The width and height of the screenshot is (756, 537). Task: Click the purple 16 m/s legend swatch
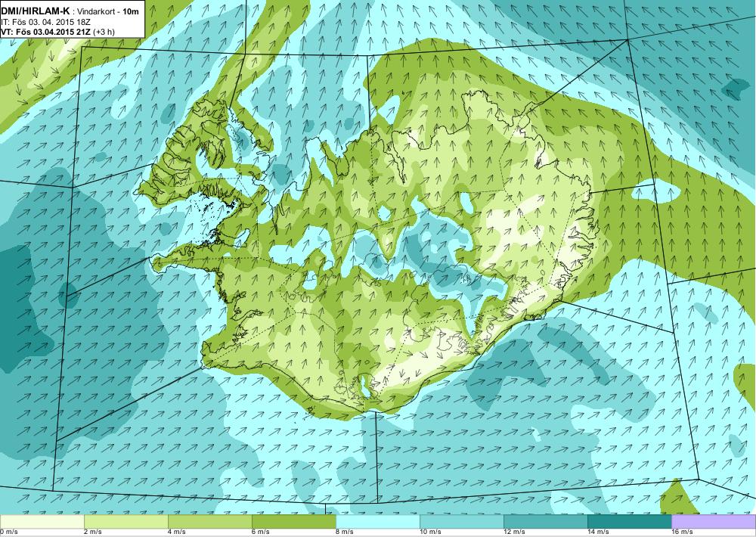tap(714, 522)
